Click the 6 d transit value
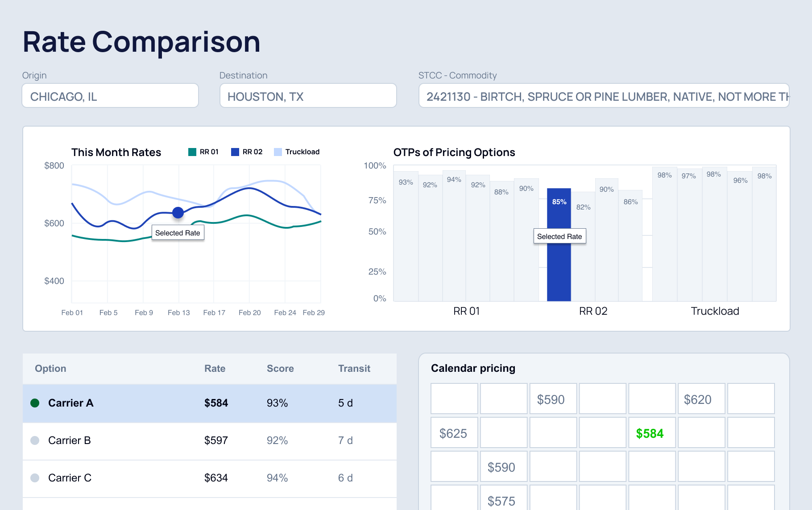Screen dimensions: 812x510 (345, 478)
